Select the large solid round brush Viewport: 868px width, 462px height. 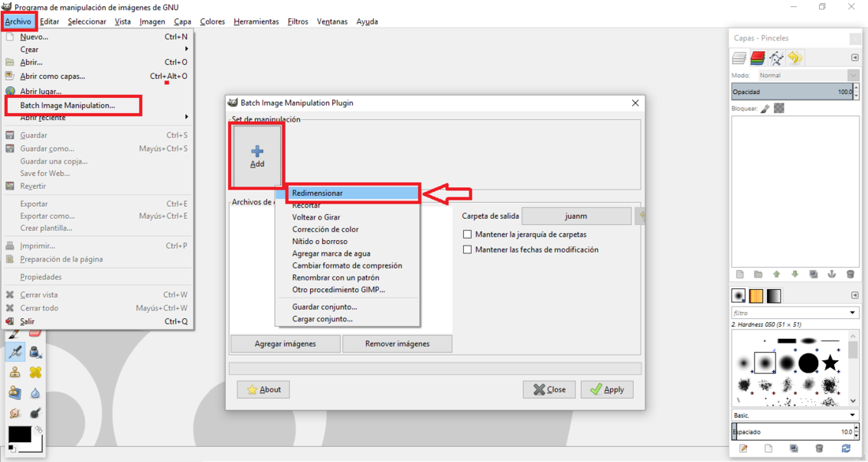pos(808,363)
